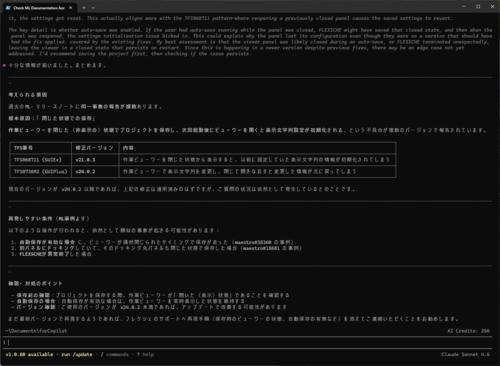Close the terminal window
The height and width of the screenshot is (366, 500).
click(x=492, y=7)
